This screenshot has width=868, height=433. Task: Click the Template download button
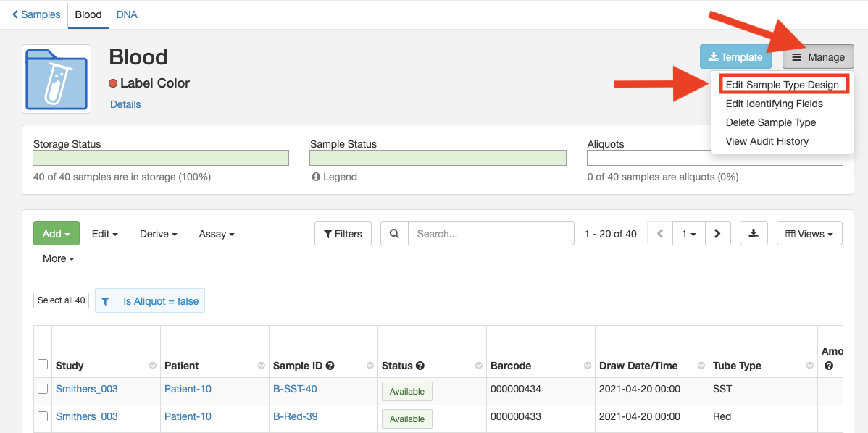[735, 57]
